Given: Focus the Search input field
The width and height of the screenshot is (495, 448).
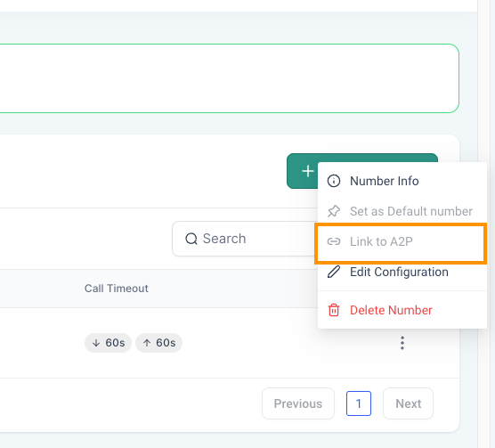Looking at the screenshot, I should (245, 239).
